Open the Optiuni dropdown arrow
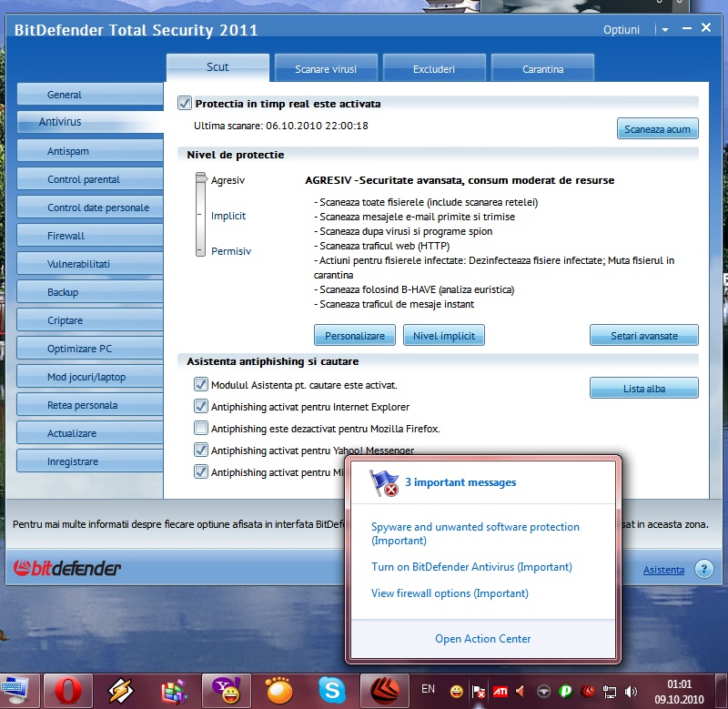The width and height of the screenshot is (728, 709). tap(665, 30)
